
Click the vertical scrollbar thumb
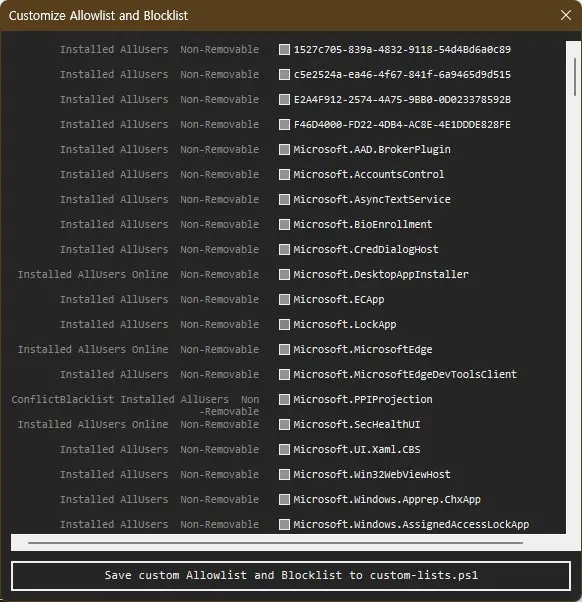(575, 77)
